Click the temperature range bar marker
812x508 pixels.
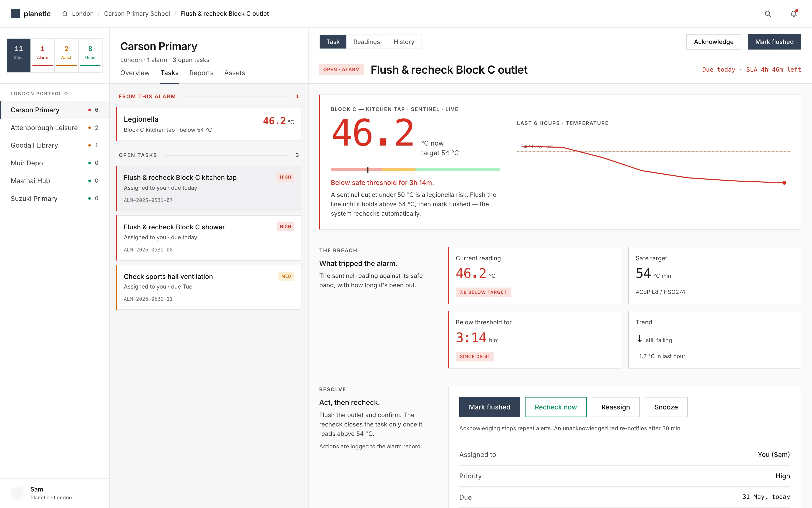(368, 170)
